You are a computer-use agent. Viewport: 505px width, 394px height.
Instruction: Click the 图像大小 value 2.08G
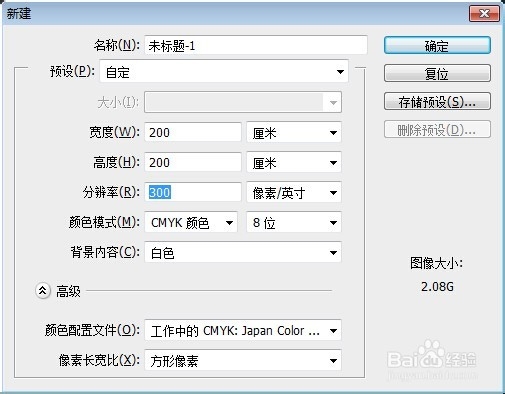coord(437,286)
